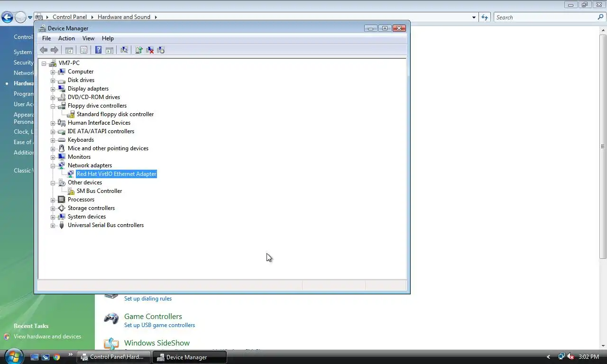Image resolution: width=607 pixels, height=364 pixels.
Task: Click SM Bus Controller warning icon
Action: click(71, 191)
